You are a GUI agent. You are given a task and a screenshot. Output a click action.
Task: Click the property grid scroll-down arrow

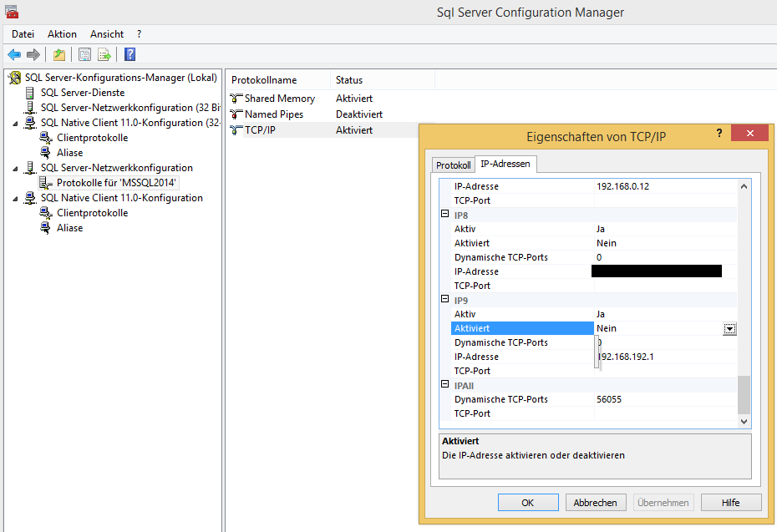(x=744, y=422)
